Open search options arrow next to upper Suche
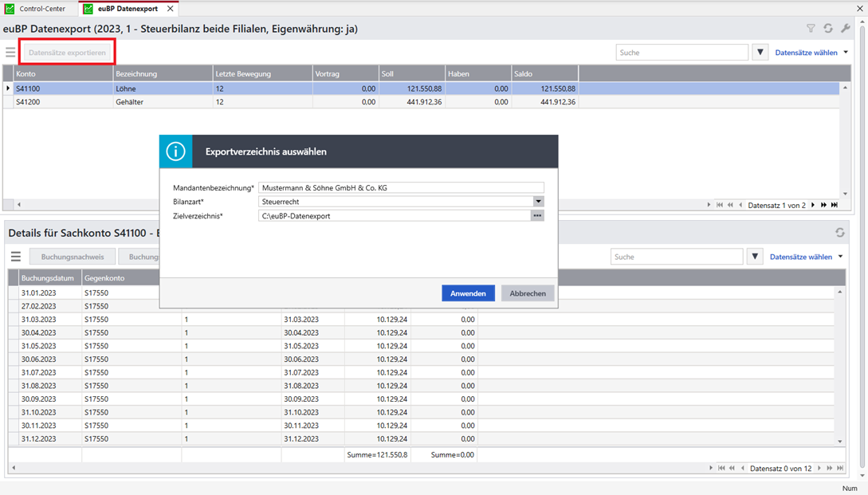Image resolution: width=868 pixels, height=495 pixels. [760, 53]
